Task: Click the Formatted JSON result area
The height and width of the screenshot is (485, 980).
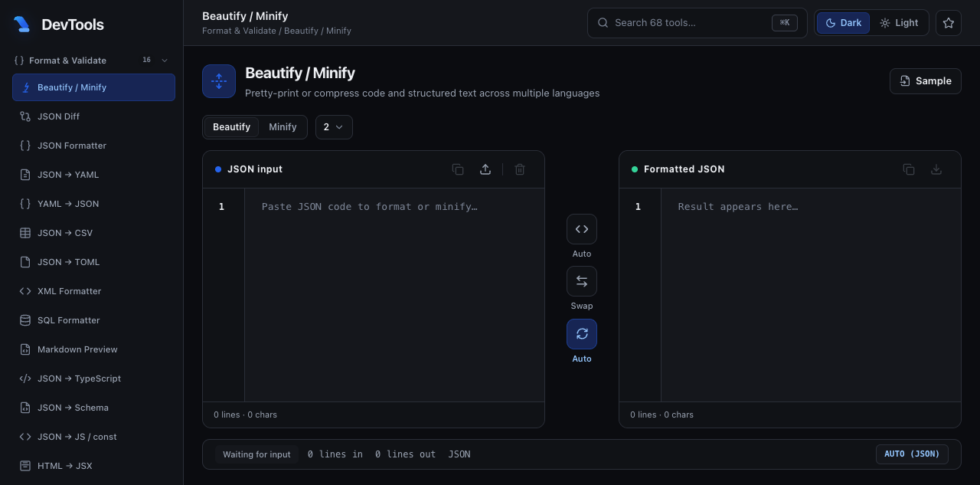Action: [x=811, y=295]
